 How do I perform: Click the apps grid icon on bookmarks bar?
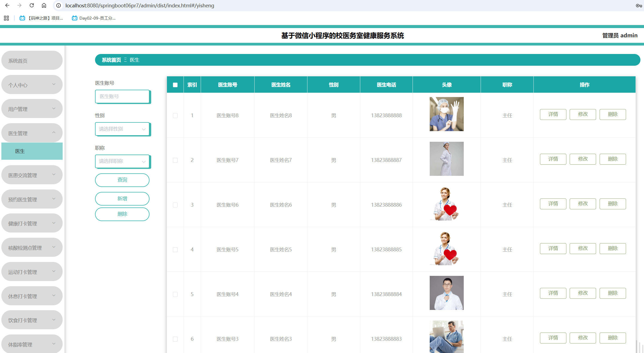pos(6,18)
